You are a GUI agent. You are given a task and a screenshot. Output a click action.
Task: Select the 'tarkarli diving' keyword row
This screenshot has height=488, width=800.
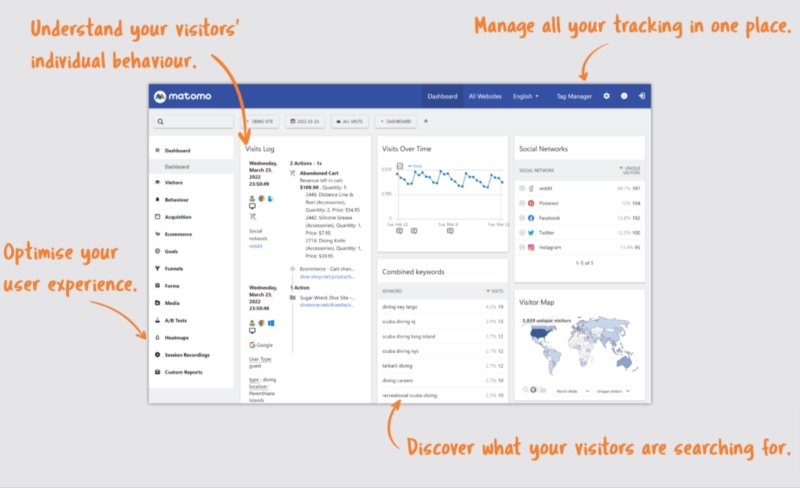(x=443, y=366)
